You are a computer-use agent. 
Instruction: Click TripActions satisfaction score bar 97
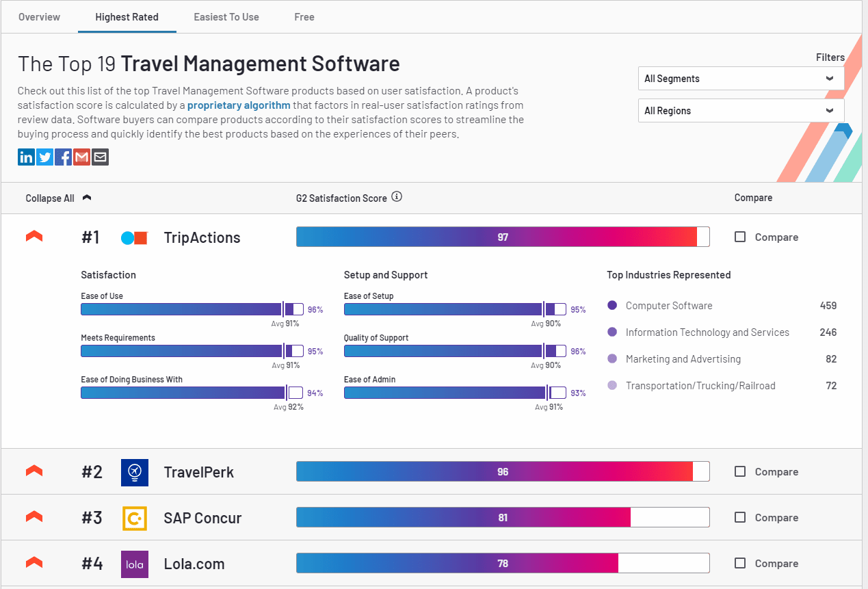click(x=503, y=237)
